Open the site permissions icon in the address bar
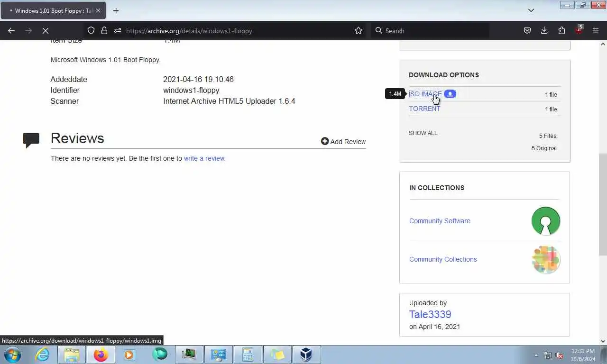The width and height of the screenshot is (607, 364). (118, 31)
